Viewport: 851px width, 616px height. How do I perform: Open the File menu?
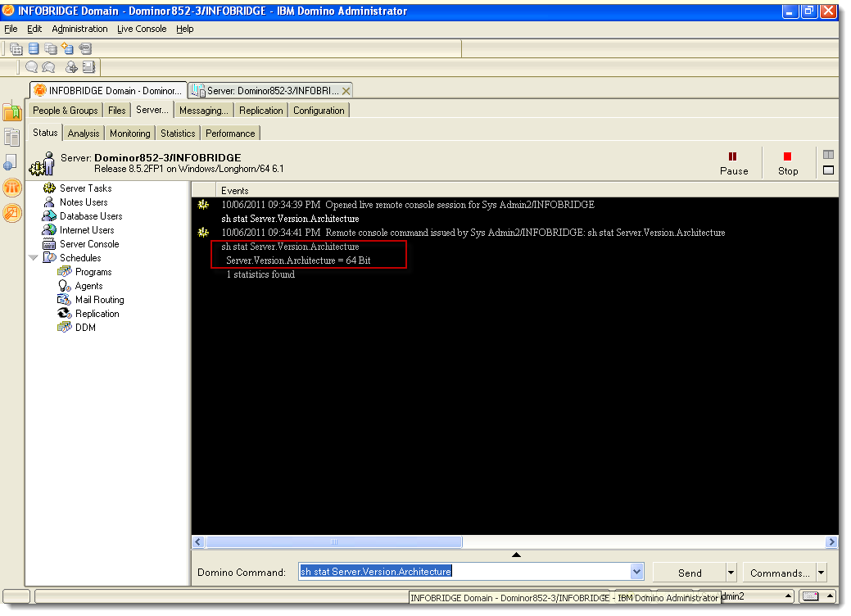pos(11,29)
